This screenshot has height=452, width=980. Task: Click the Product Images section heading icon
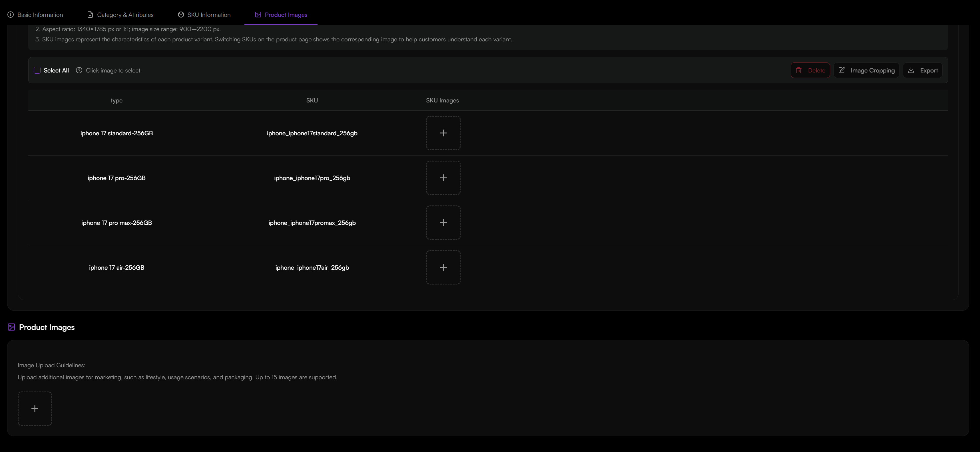11,327
